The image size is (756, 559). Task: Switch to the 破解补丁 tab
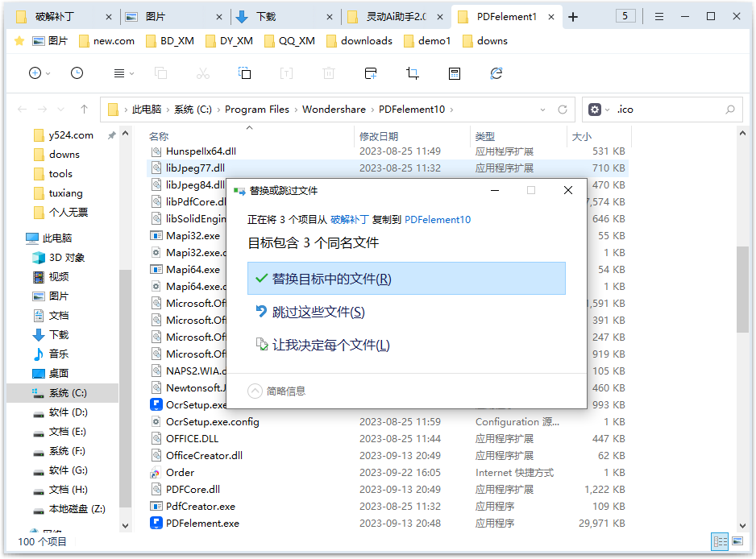point(64,17)
